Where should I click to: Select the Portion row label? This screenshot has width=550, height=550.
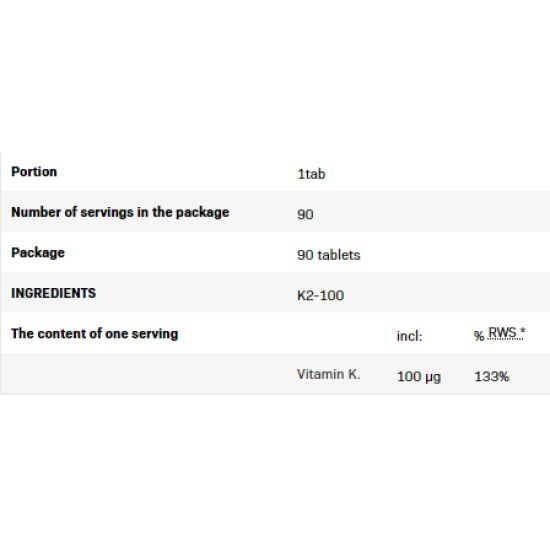pos(34,172)
